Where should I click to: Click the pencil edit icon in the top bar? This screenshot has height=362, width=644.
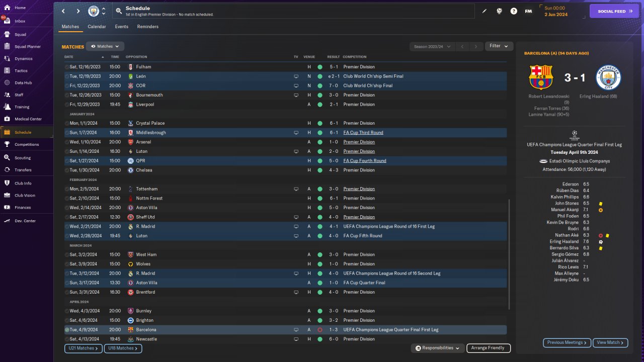485,11
